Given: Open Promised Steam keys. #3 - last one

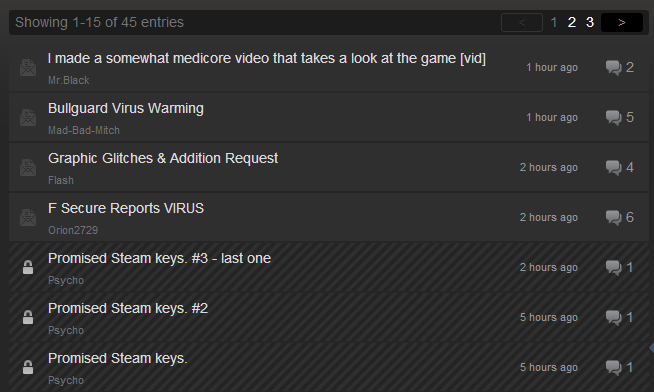Looking at the screenshot, I should pos(159,258).
